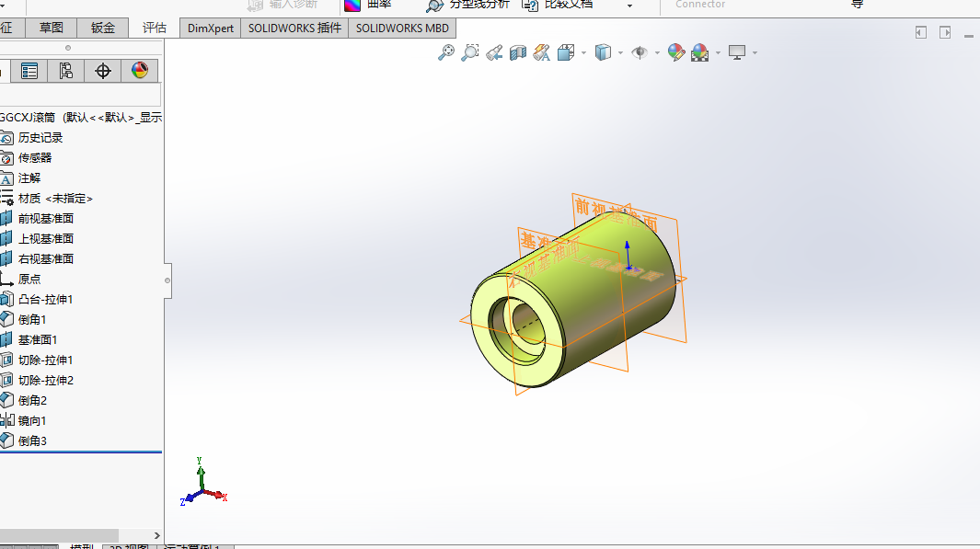Image resolution: width=980 pixels, height=549 pixels.
Task: Select 上视基准面 plane in tree
Action: coord(46,238)
